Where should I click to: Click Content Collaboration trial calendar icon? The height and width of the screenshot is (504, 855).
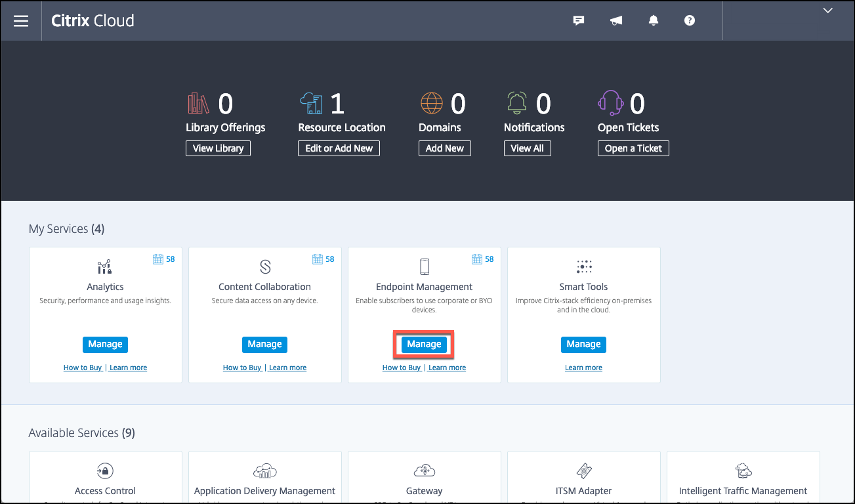tap(317, 259)
